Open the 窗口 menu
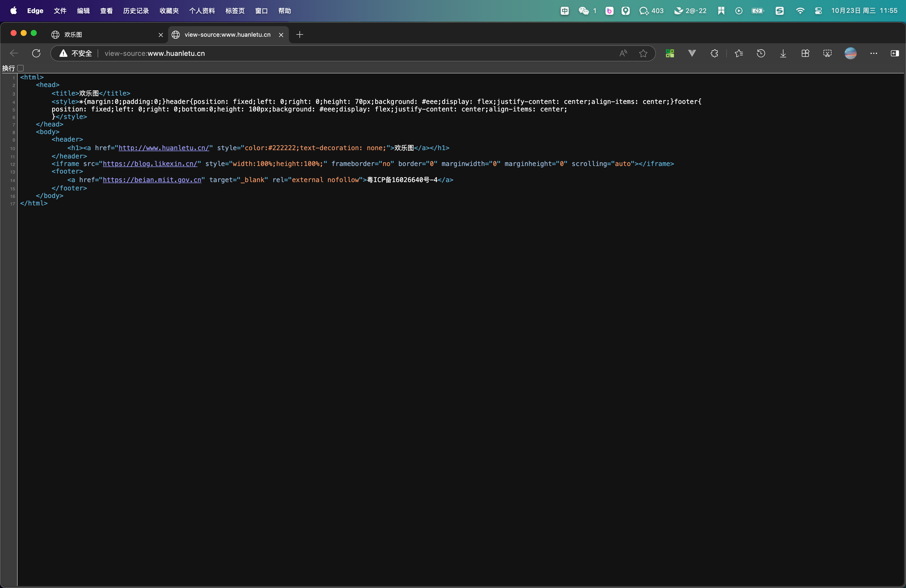Viewport: 906px width, 588px height. coord(261,11)
